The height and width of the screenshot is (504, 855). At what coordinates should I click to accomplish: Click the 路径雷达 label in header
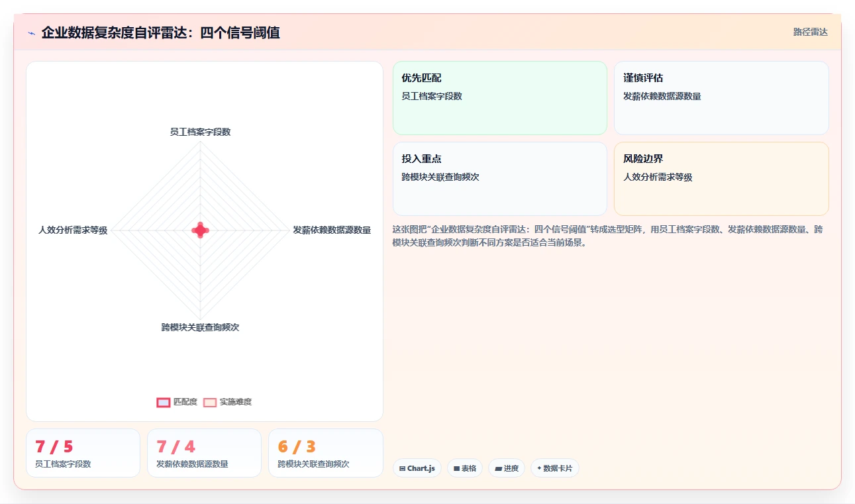pyautogui.click(x=811, y=32)
